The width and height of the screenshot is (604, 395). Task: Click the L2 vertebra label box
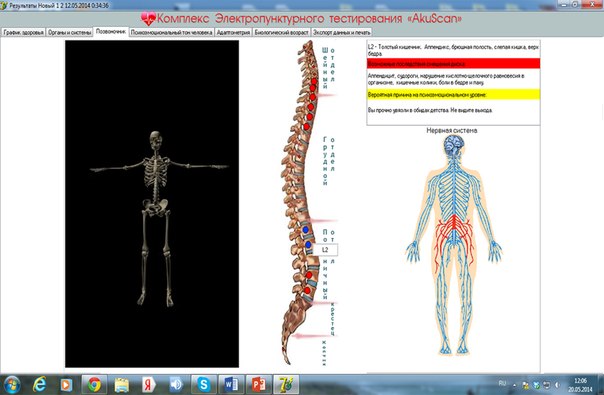[x=325, y=250]
